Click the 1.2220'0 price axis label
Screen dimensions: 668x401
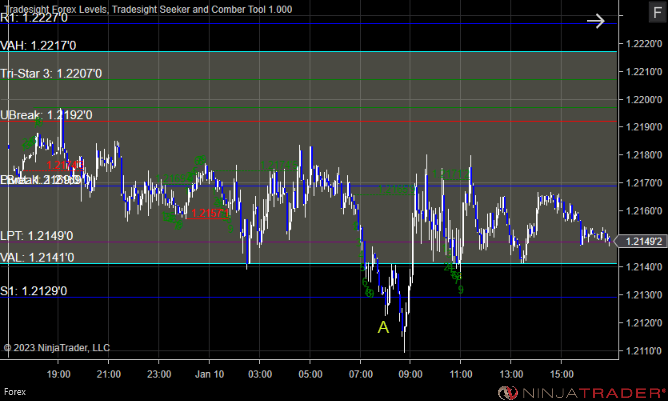pyautogui.click(x=644, y=43)
